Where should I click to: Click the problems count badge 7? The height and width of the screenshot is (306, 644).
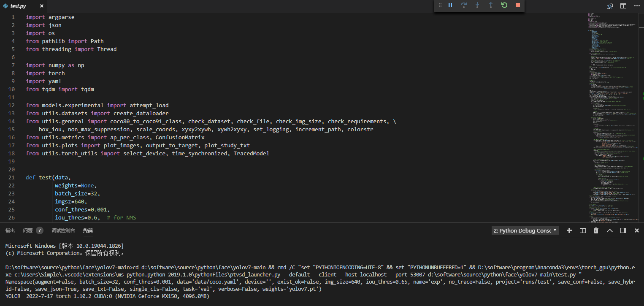coord(39,230)
